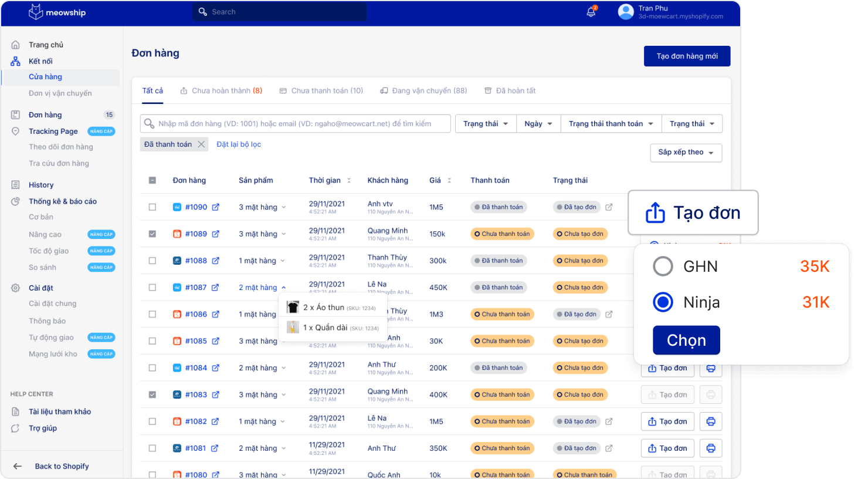Open the notifications bell icon

pos(591,12)
